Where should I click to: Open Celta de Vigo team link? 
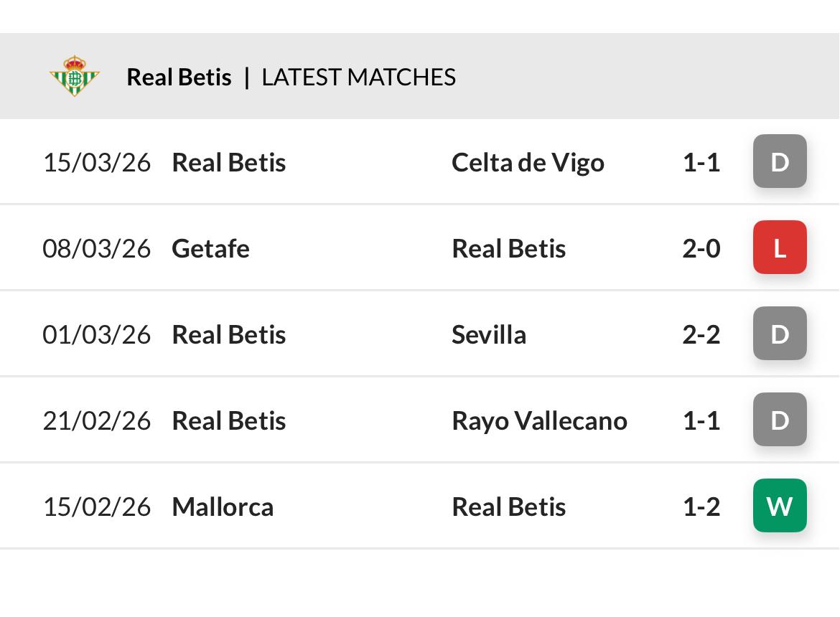[528, 163]
